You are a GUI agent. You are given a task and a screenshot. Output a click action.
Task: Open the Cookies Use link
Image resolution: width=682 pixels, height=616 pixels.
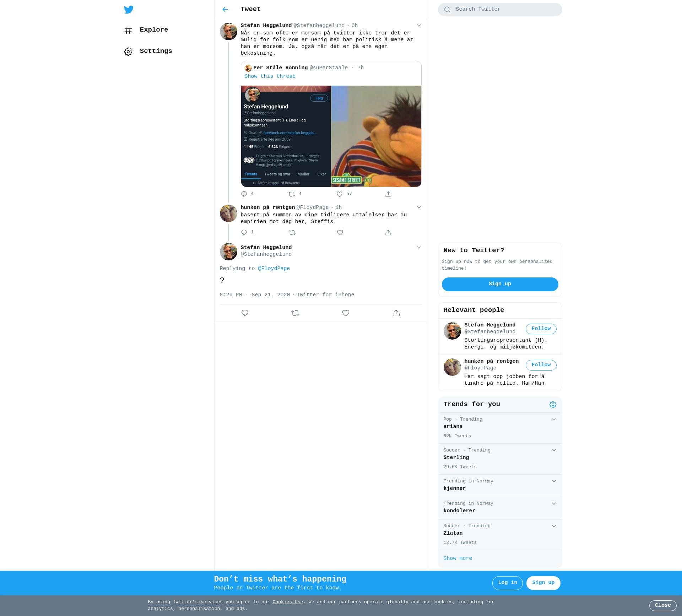288,602
